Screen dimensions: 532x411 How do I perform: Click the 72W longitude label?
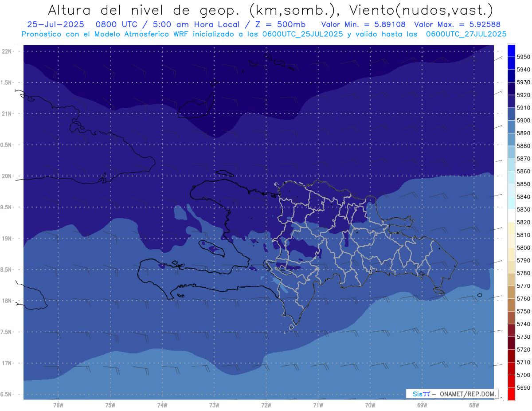(x=266, y=405)
